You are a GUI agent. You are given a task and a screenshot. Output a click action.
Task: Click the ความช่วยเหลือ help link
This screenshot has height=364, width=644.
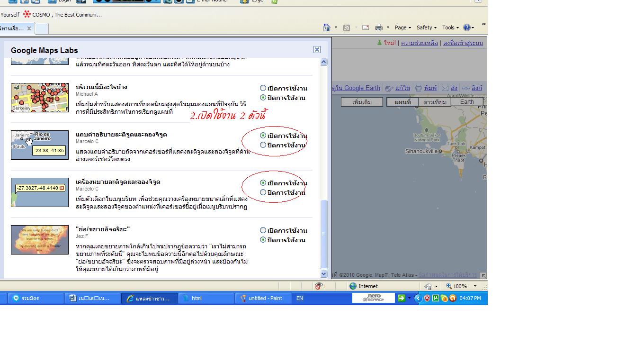(x=420, y=43)
